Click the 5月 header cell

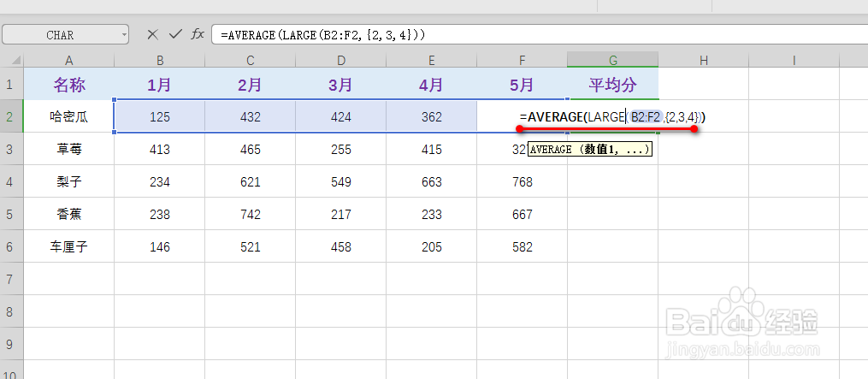point(522,84)
